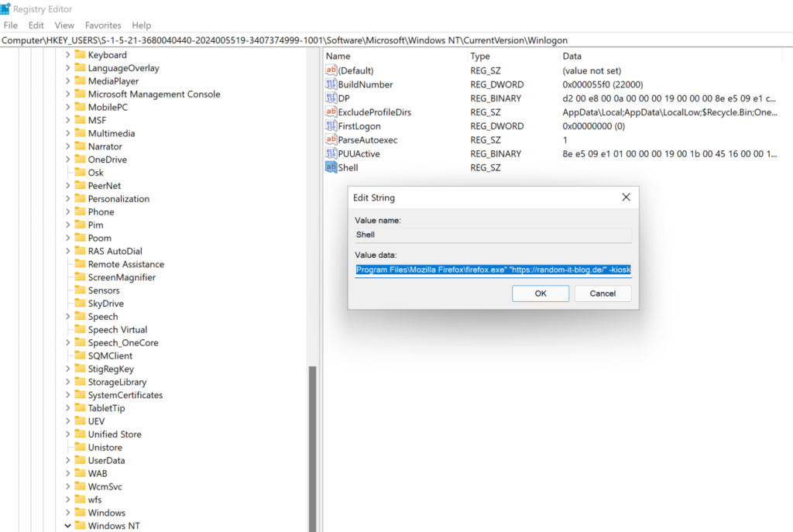Click the Registry Editor app icon in title bar

pyautogui.click(x=5, y=9)
